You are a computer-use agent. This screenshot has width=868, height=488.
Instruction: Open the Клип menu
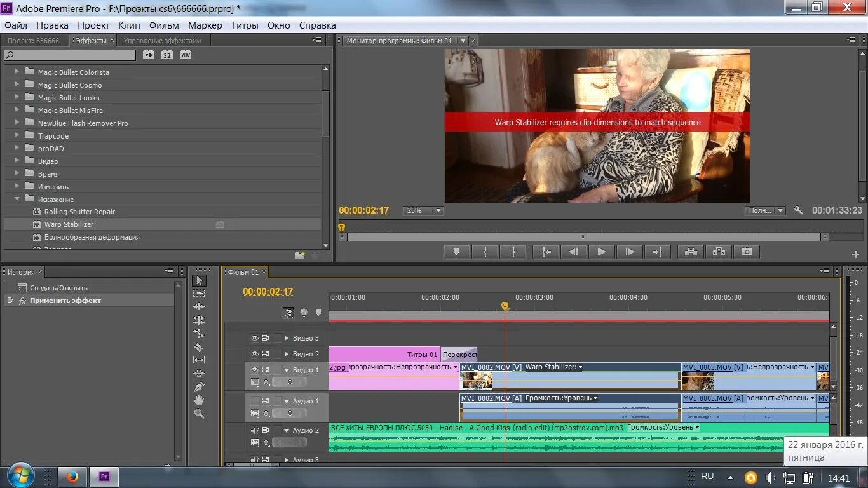click(x=129, y=25)
